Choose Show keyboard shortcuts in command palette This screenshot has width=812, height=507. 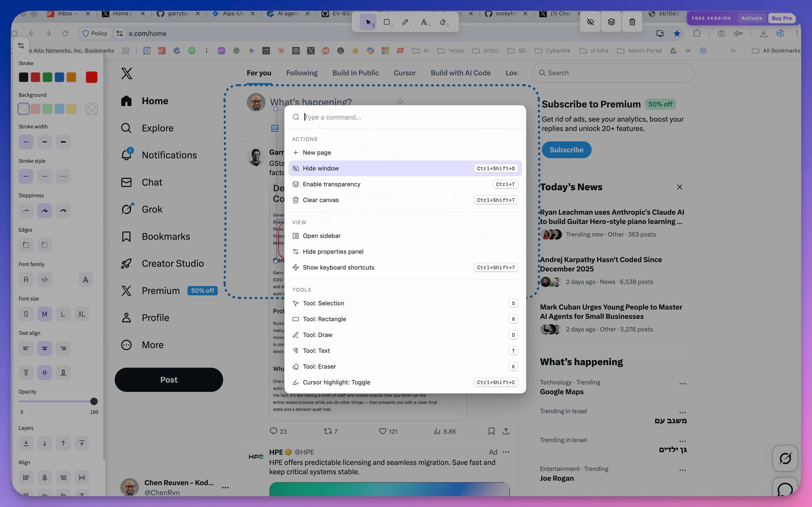click(405, 268)
